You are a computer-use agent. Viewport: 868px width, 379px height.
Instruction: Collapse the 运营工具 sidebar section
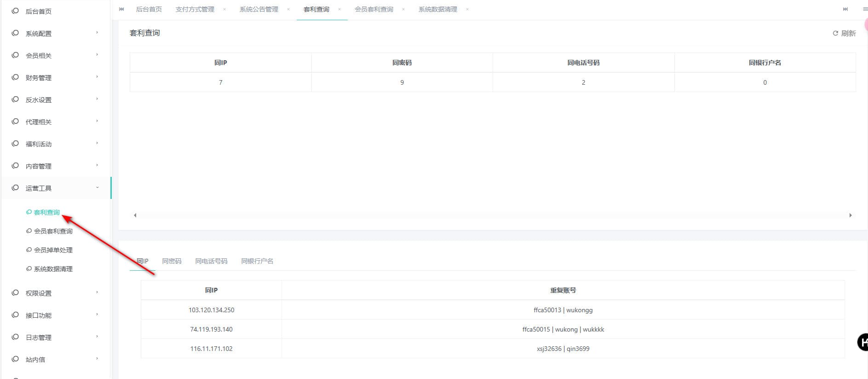97,187
